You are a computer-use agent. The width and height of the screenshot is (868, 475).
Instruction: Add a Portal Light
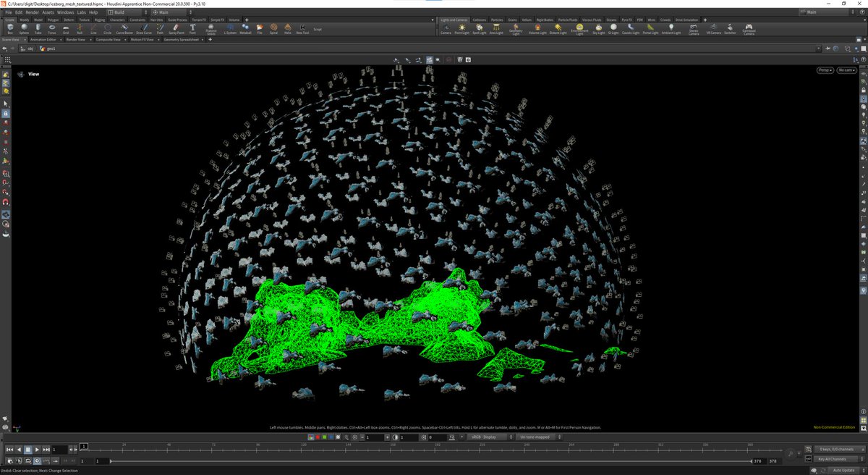click(651, 29)
